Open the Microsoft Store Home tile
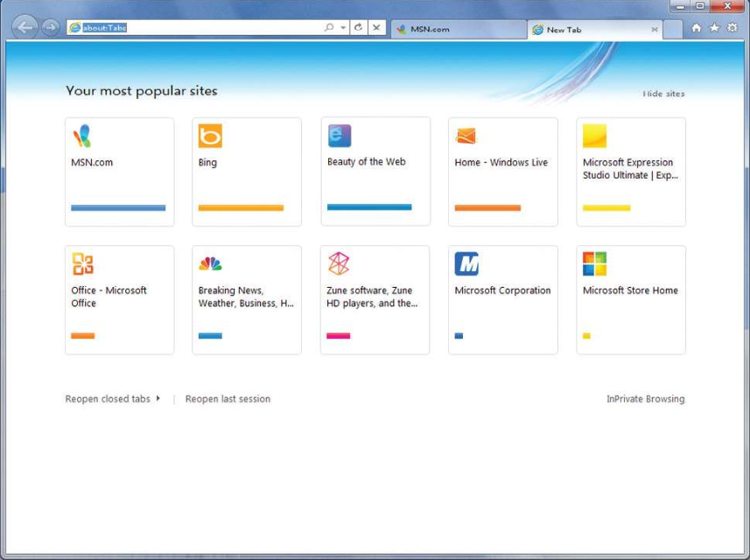 (630, 299)
